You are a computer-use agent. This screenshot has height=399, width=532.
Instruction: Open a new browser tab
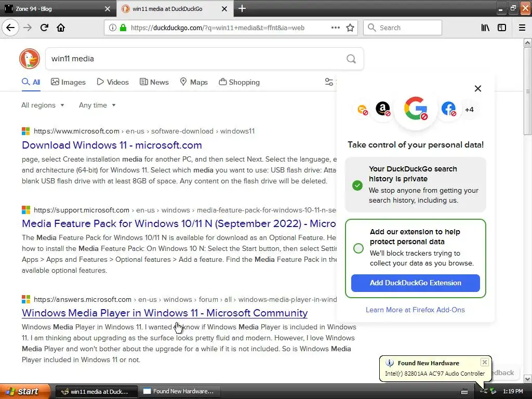242,8
